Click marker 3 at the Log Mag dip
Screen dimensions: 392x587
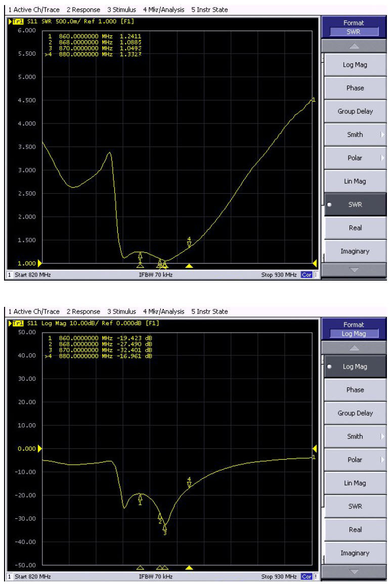pos(164,529)
